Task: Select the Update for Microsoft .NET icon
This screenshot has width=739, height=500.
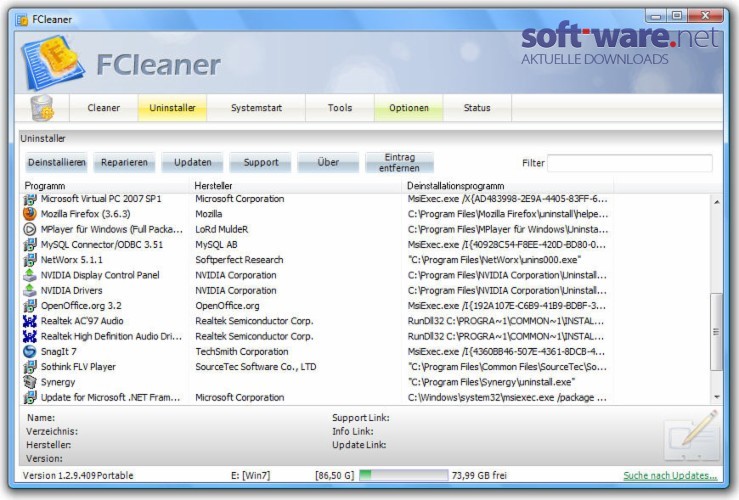Action: point(30,397)
